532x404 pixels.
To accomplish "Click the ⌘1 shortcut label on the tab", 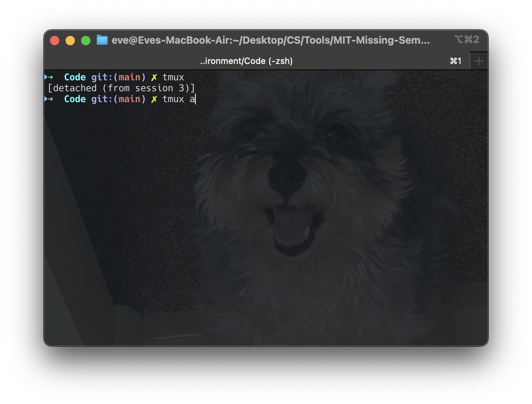I will pyautogui.click(x=456, y=61).
